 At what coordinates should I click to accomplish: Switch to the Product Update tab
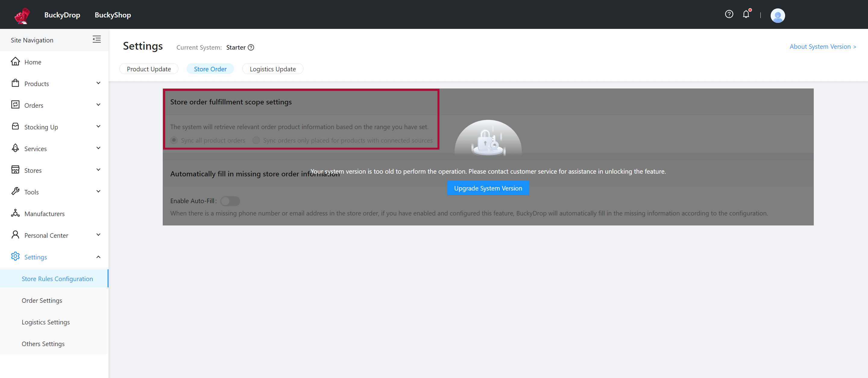point(148,69)
